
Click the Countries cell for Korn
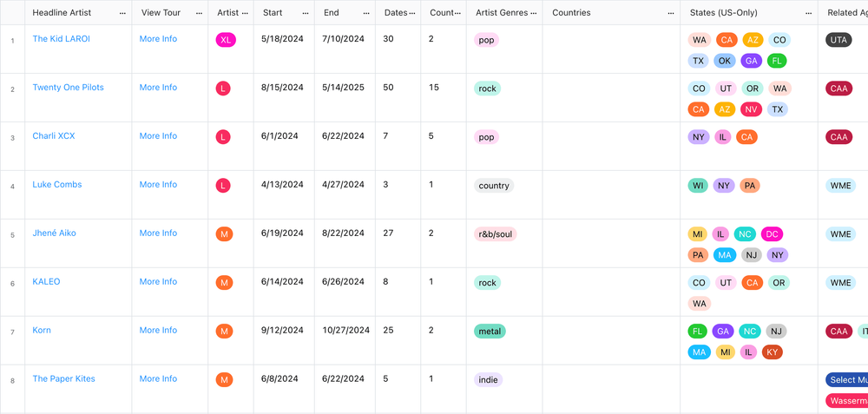611,340
